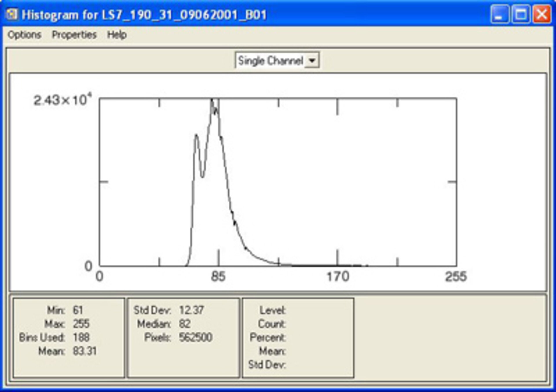Expand the Single Channel dropdown arrow
The image size is (556, 392).
coord(312,61)
